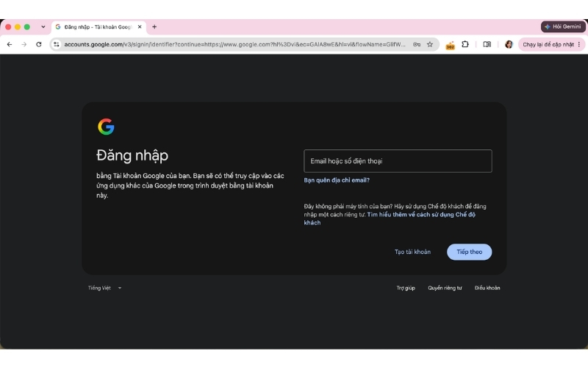
Task: Click the password key icon in address bar
Action: pyautogui.click(x=417, y=44)
